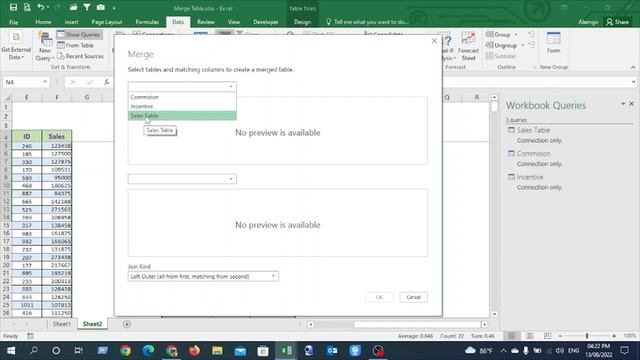Open the second table dropdown

click(x=182, y=179)
